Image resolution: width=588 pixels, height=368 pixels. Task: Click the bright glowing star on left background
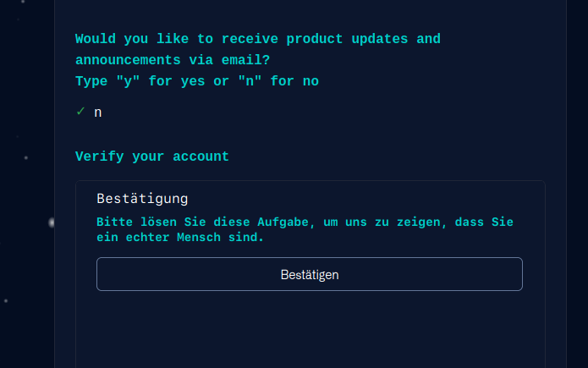[52, 222]
